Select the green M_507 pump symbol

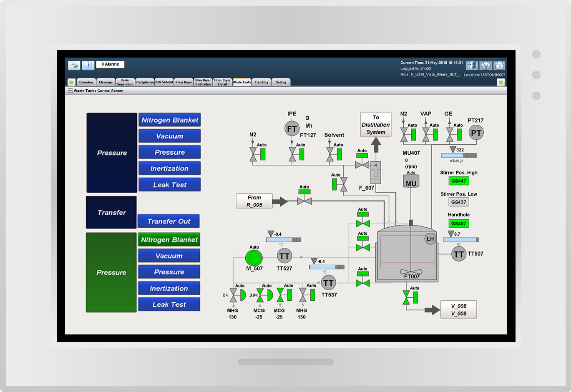click(254, 258)
